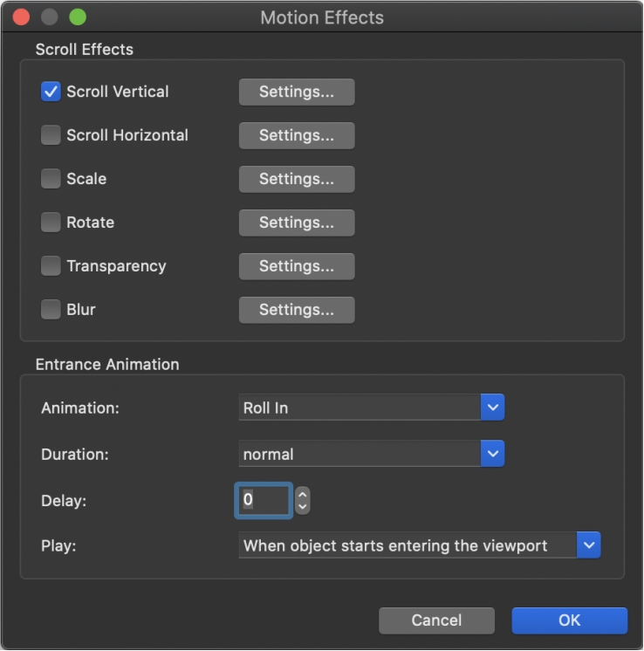The width and height of the screenshot is (644, 651).
Task: Uncheck the Scroll Vertical checkbox
Action: click(51, 92)
